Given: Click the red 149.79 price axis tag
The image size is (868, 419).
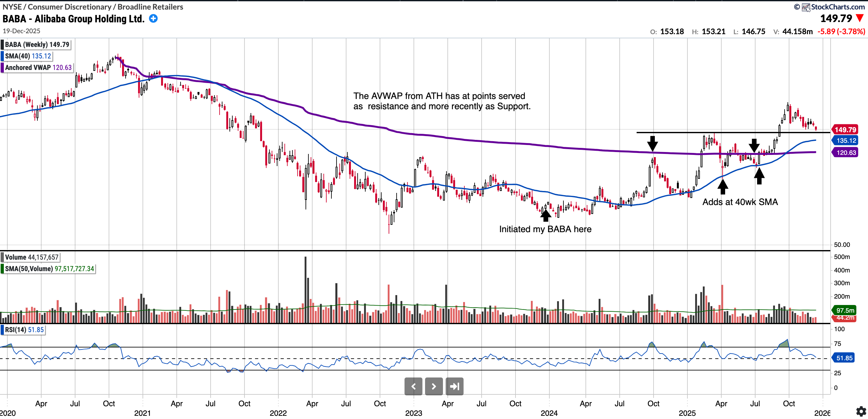Looking at the screenshot, I should pos(845,130).
